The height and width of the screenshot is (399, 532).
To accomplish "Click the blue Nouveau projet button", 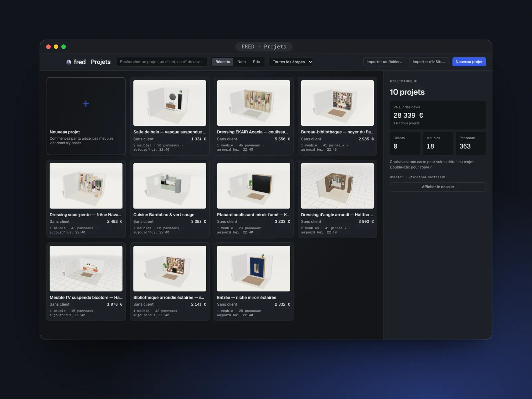I will (x=469, y=62).
